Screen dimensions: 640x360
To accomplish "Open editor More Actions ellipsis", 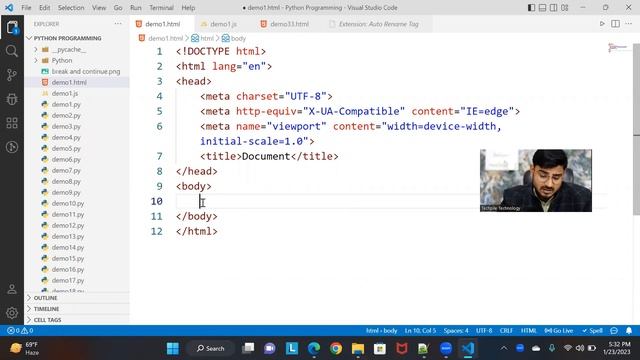I will click(629, 24).
